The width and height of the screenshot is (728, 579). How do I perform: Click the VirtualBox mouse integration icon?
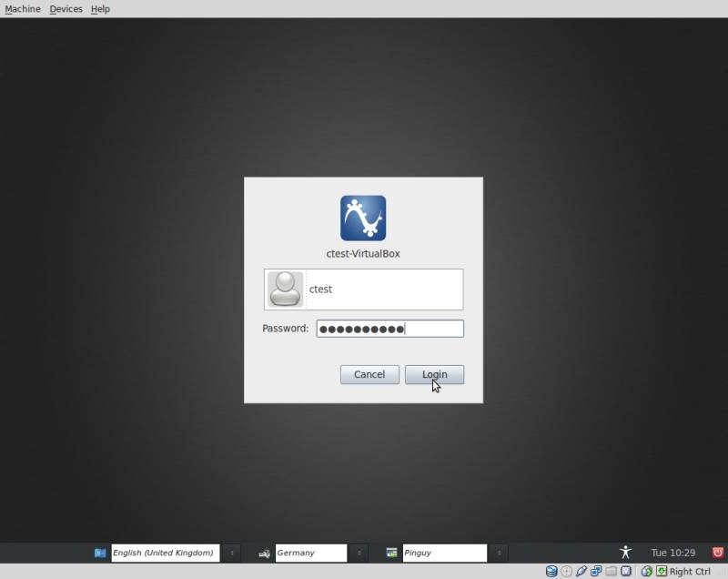(x=647, y=571)
